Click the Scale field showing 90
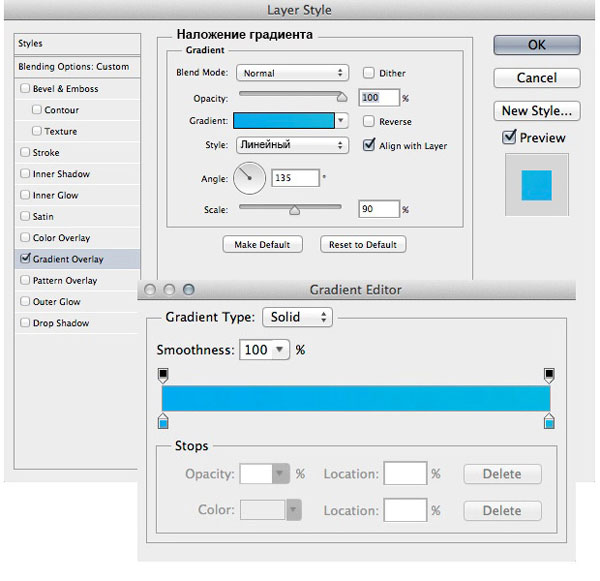The width and height of the screenshot is (600, 581). point(379,209)
